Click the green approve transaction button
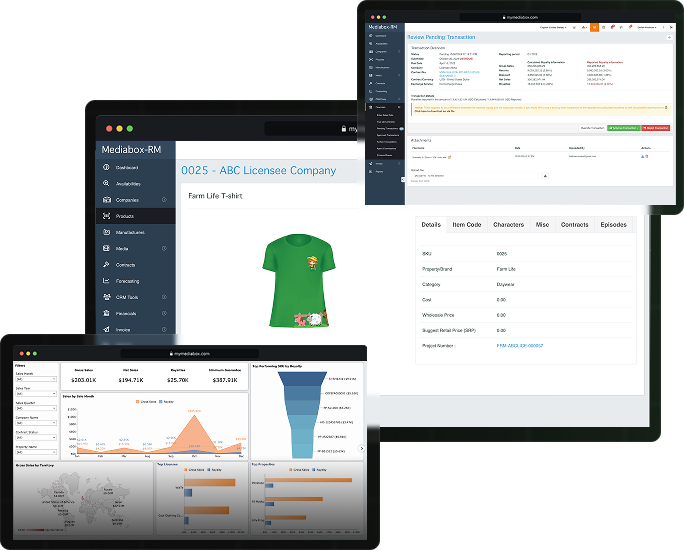Screen dimensions: 684x550 624,128
